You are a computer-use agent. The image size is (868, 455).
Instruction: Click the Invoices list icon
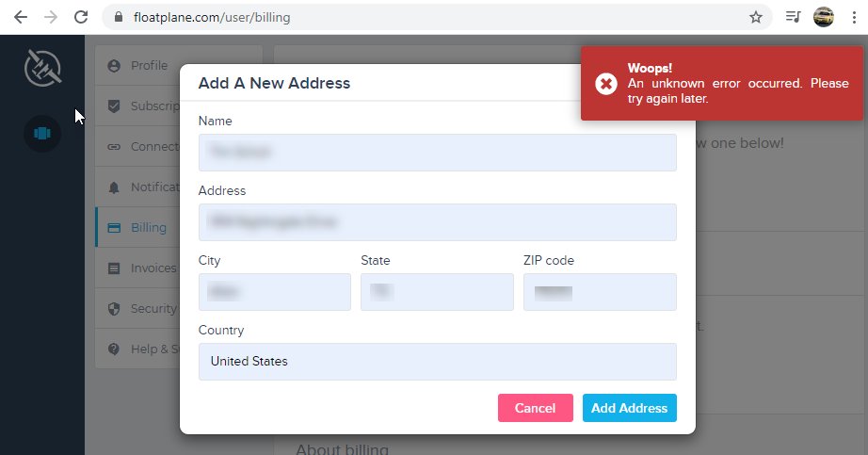(114, 268)
